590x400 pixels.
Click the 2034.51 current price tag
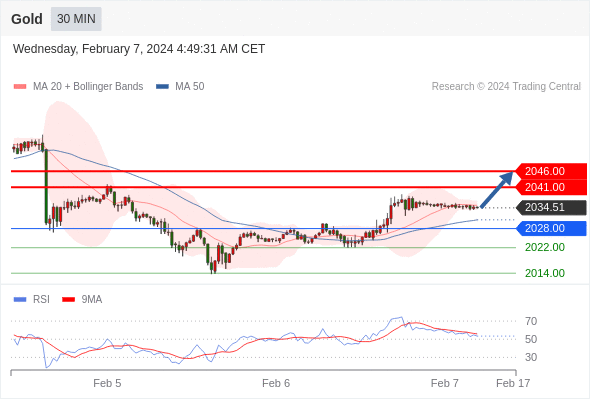click(x=551, y=207)
